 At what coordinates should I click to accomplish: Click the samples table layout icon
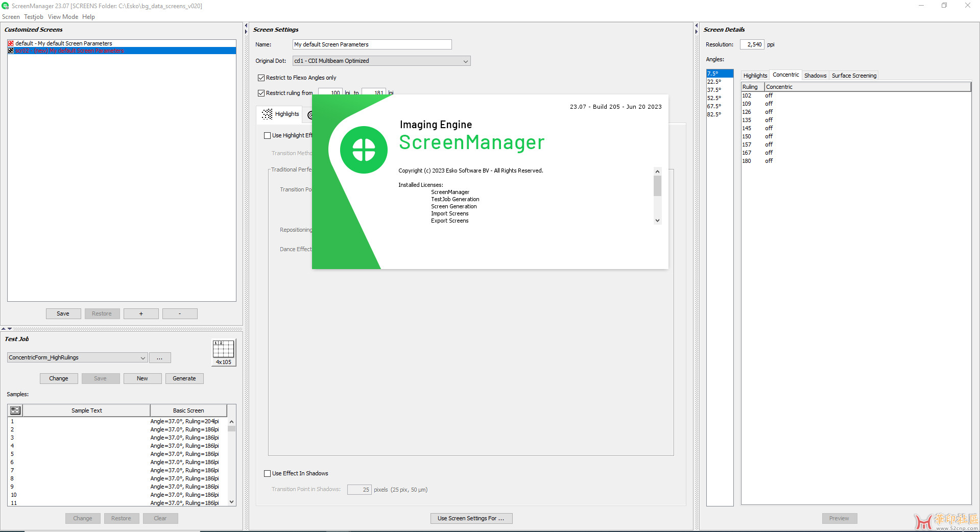pos(15,410)
